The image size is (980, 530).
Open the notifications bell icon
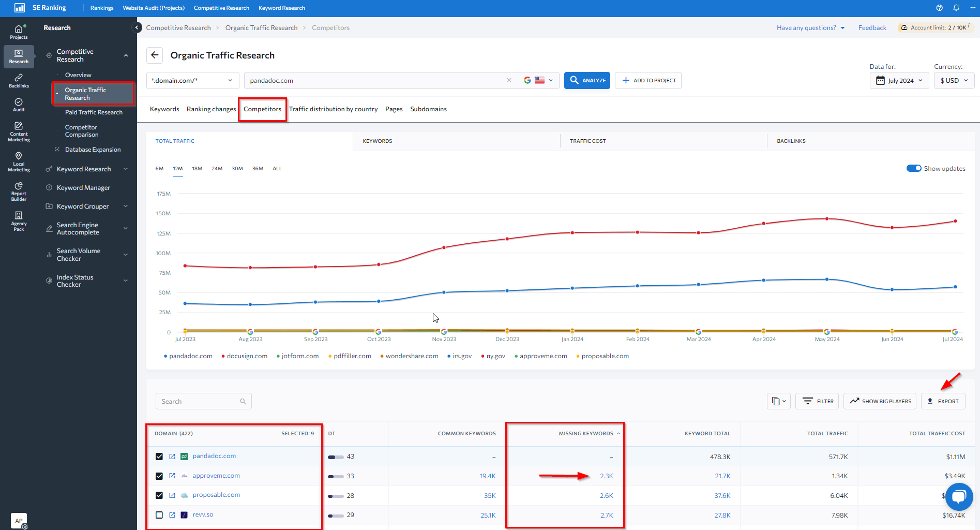click(x=956, y=8)
